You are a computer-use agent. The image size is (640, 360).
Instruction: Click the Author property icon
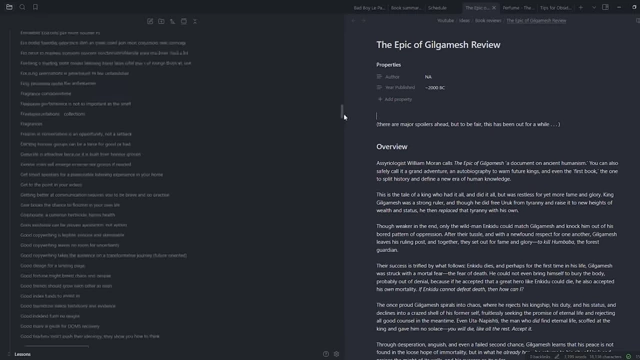pos(379,77)
